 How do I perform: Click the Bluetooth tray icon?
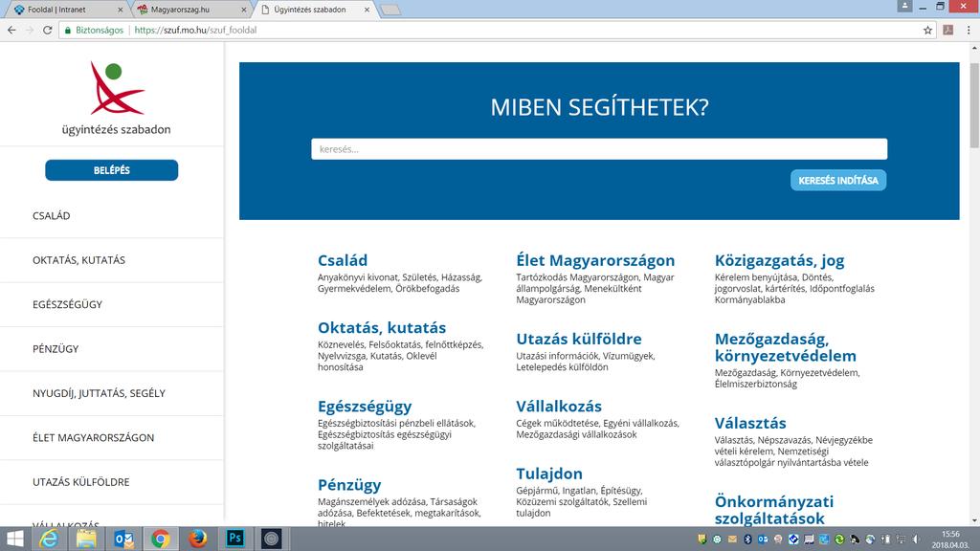point(747,540)
